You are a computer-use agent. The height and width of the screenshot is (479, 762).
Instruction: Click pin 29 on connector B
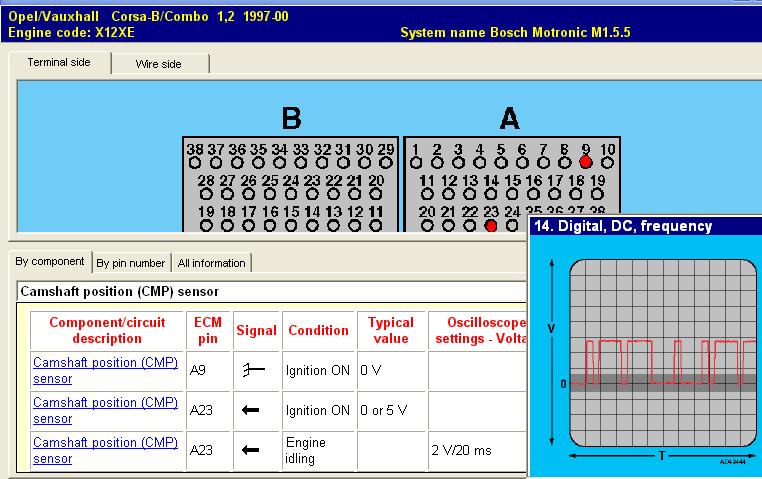point(386,163)
